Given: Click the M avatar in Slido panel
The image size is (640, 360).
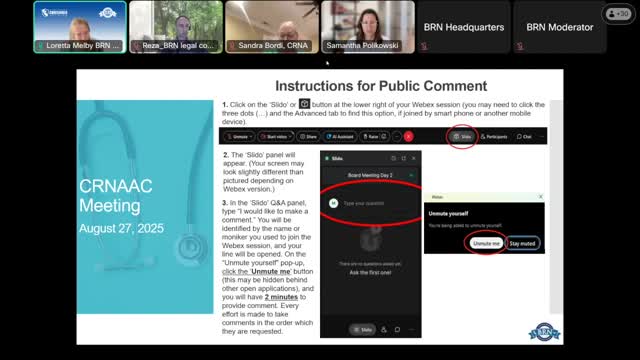Looking at the screenshot, I should point(333,203).
